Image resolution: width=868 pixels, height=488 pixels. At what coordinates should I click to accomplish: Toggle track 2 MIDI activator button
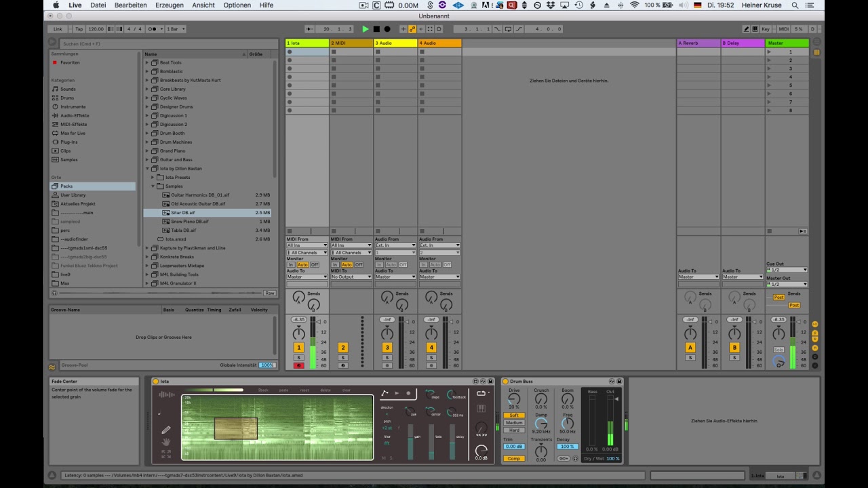(342, 348)
